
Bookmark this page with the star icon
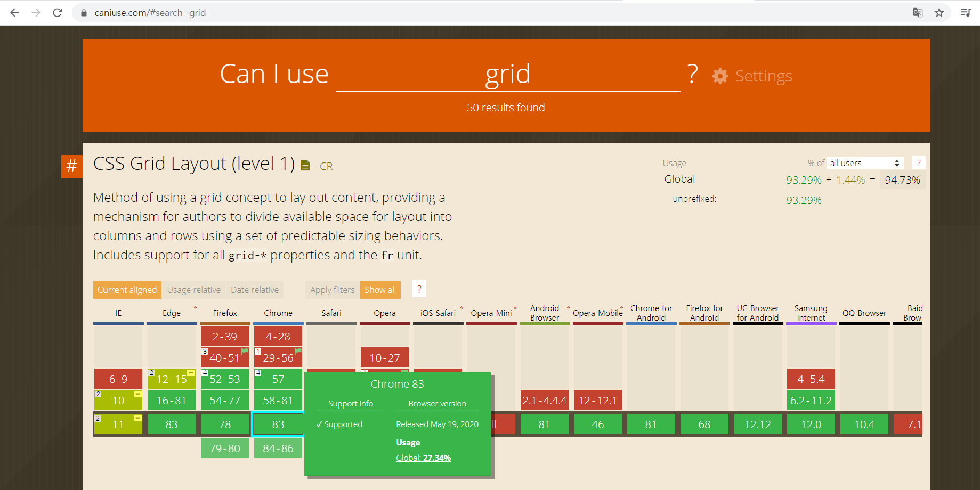pos(939,12)
